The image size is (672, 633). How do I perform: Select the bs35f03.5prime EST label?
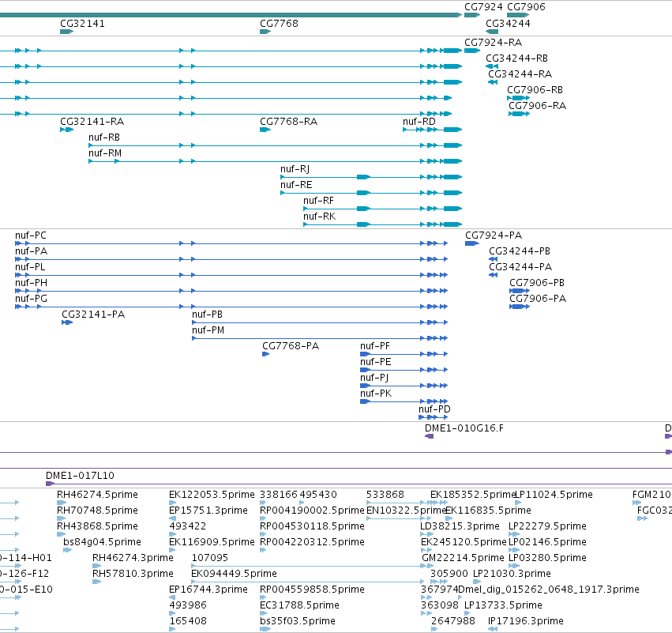tap(298, 621)
